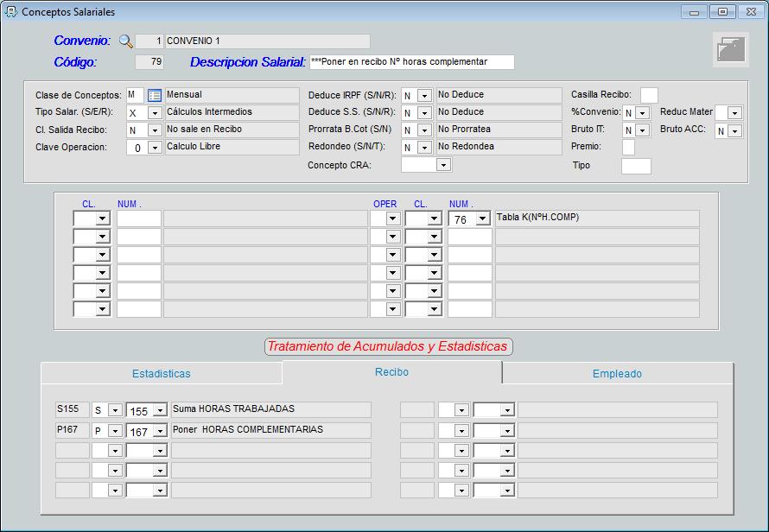This screenshot has width=769, height=532.
Task: Click the CONVENIO 1 name field
Action: point(268,41)
